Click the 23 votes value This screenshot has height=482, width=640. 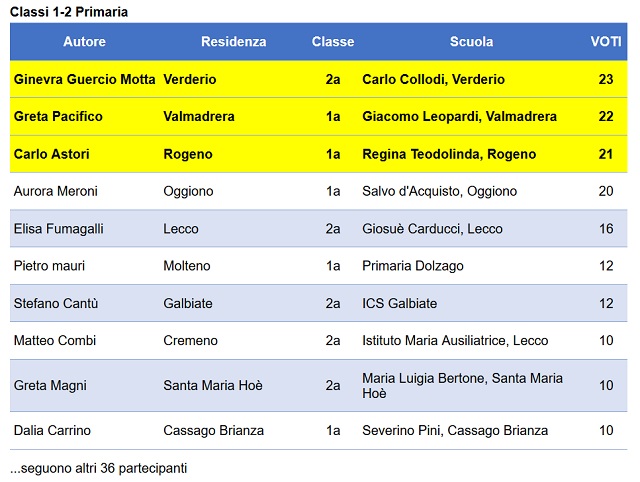coord(606,79)
